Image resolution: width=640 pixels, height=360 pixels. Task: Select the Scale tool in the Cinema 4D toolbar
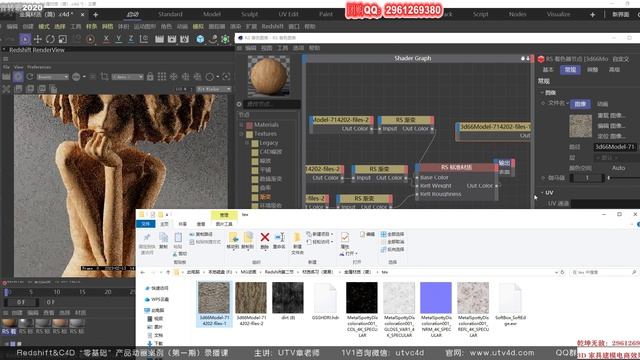point(62,39)
